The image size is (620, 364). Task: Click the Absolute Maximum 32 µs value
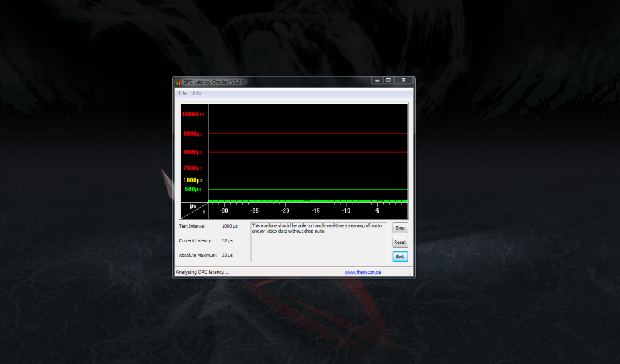pyautogui.click(x=228, y=256)
